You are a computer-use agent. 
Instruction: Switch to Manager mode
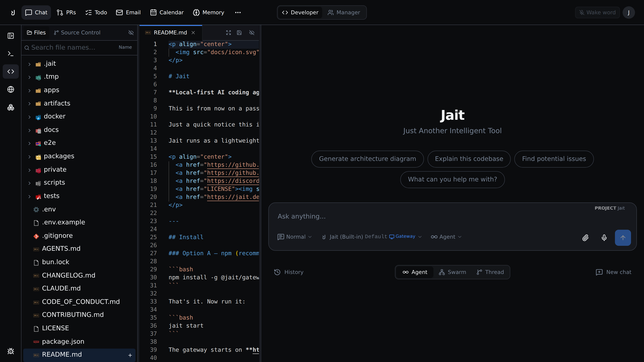point(344,13)
